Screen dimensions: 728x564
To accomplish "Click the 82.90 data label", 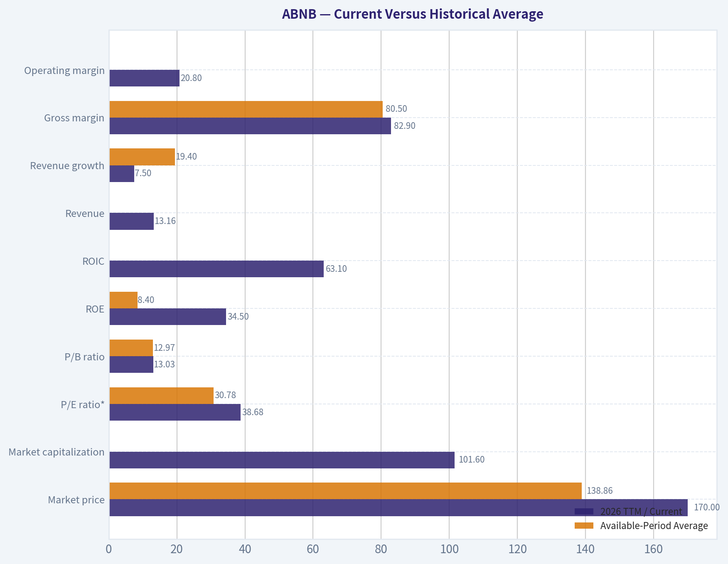I will 405,126.
